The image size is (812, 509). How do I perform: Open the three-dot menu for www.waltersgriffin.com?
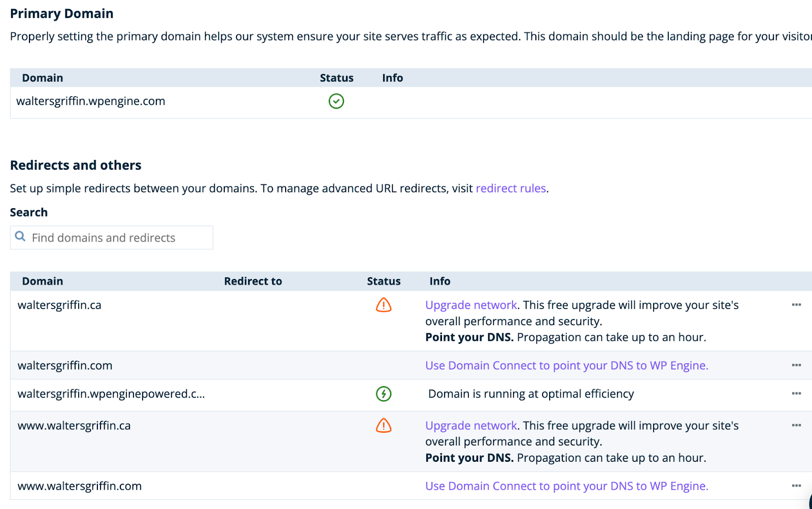pyautogui.click(x=796, y=486)
